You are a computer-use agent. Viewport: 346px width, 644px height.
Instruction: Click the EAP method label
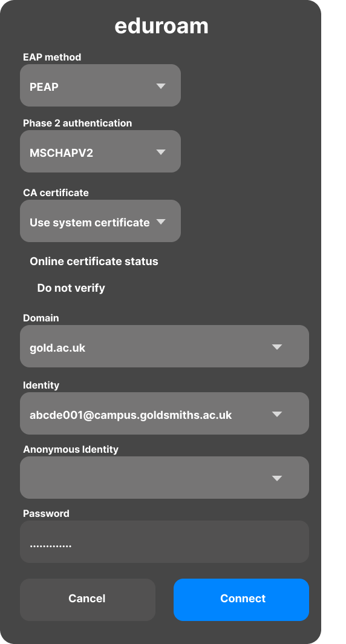click(x=52, y=57)
